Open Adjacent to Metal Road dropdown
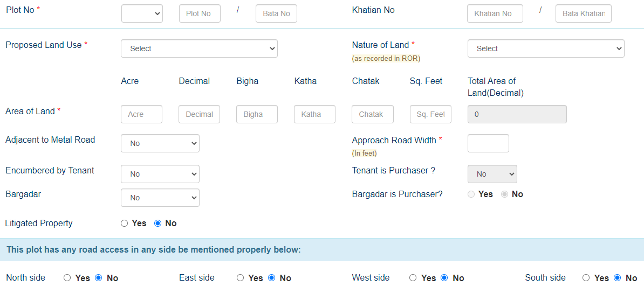 pyautogui.click(x=160, y=143)
